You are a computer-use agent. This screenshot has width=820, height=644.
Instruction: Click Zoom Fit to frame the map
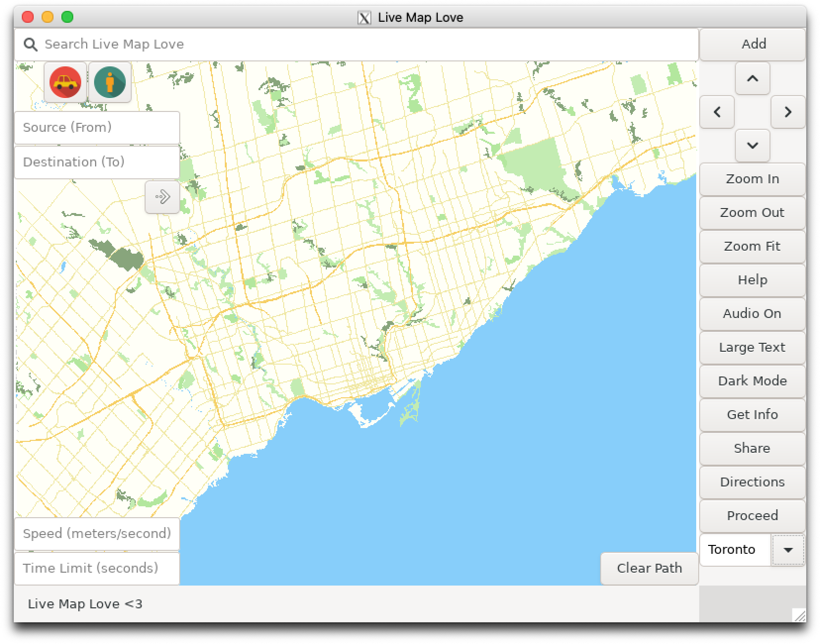752,246
